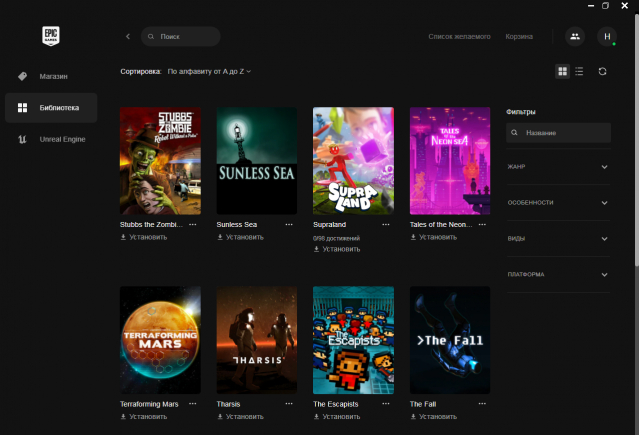Install Tharsis
This screenshot has height=435, width=639.
[240, 417]
